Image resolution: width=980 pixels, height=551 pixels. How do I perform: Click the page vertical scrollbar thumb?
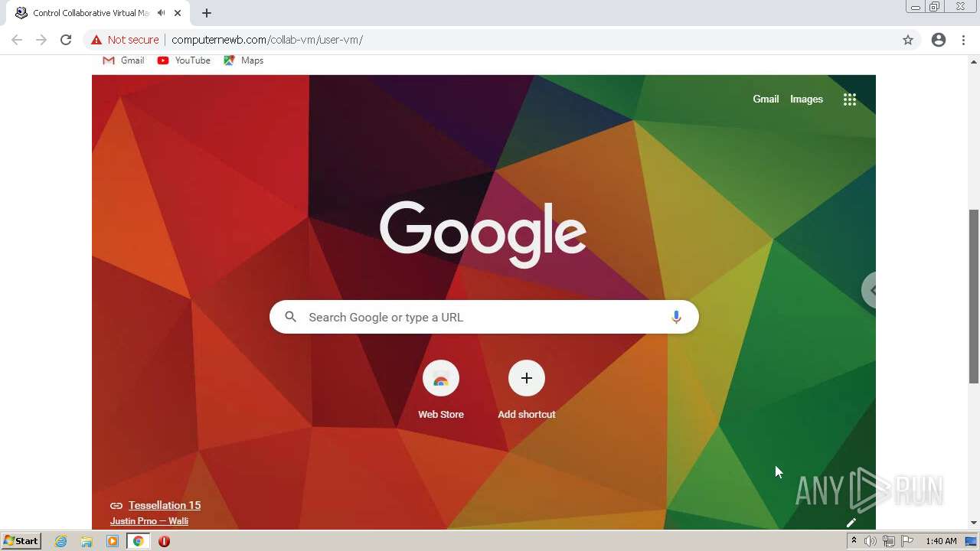[974, 296]
